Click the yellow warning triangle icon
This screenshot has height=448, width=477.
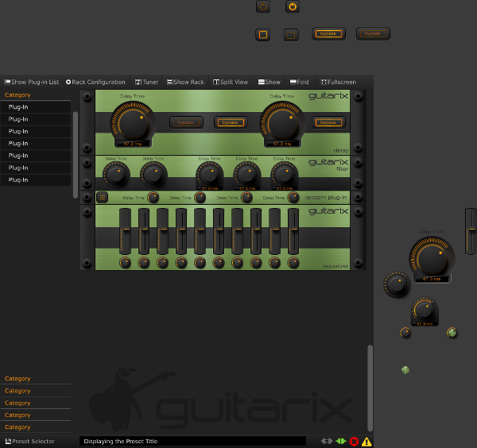pyautogui.click(x=366, y=442)
